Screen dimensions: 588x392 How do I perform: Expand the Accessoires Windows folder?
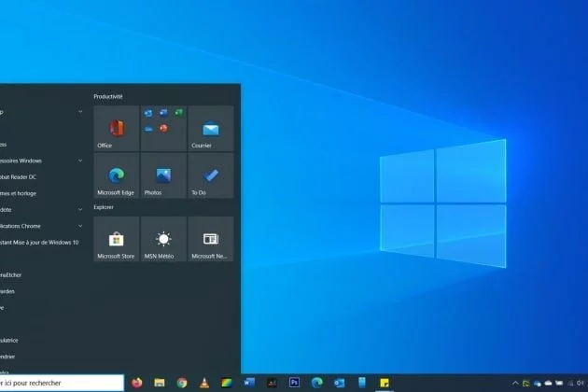(37, 161)
